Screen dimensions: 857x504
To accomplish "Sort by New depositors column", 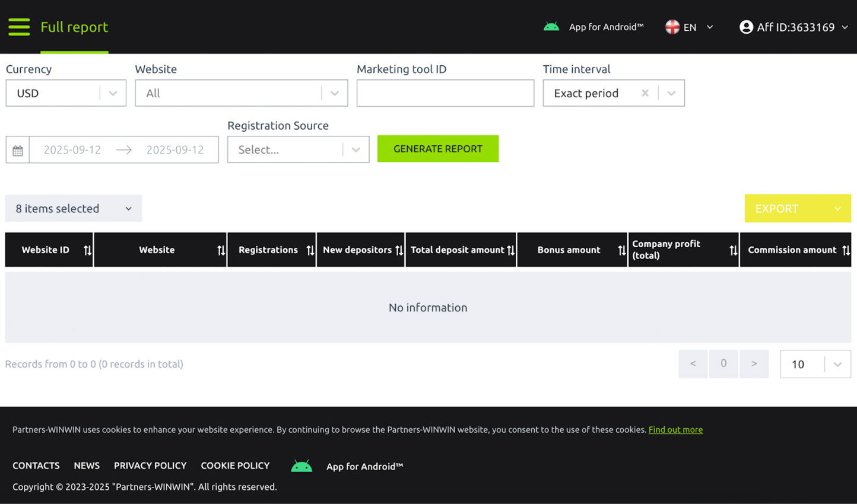I will pos(399,250).
